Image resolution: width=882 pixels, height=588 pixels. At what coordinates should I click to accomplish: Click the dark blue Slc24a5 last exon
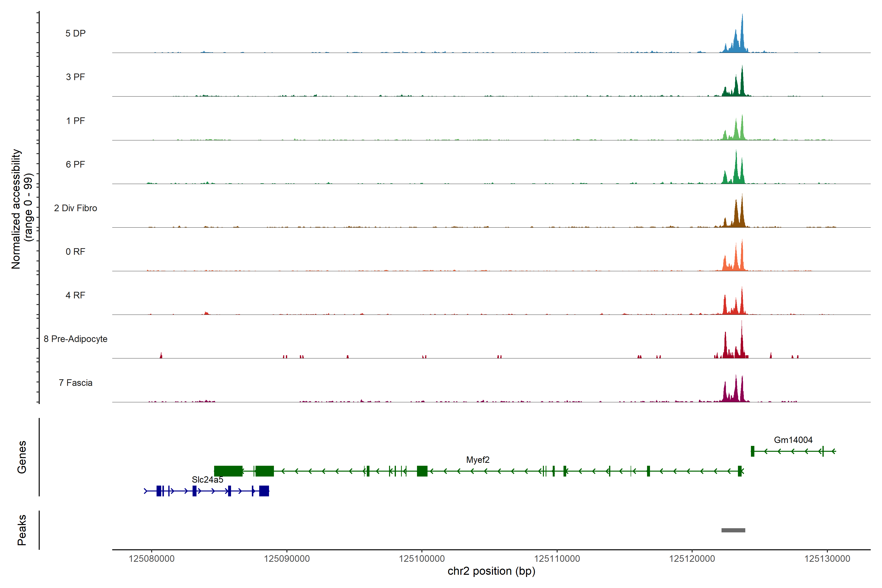pos(264,491)
